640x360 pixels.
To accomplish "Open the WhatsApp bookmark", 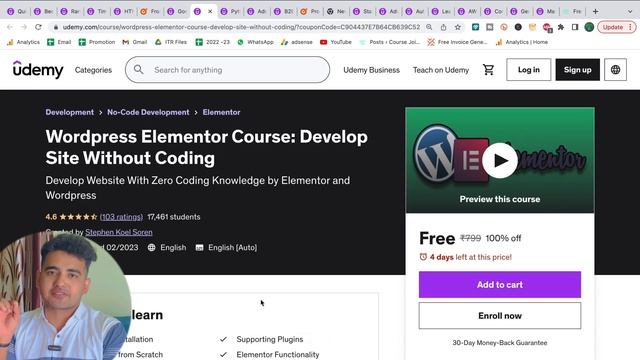I will click(256, 42).
